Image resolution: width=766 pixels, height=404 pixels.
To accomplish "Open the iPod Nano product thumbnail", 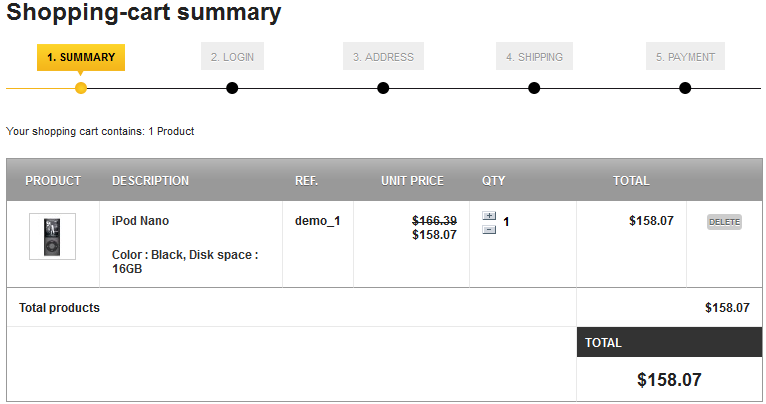I will tap(52, 237).
